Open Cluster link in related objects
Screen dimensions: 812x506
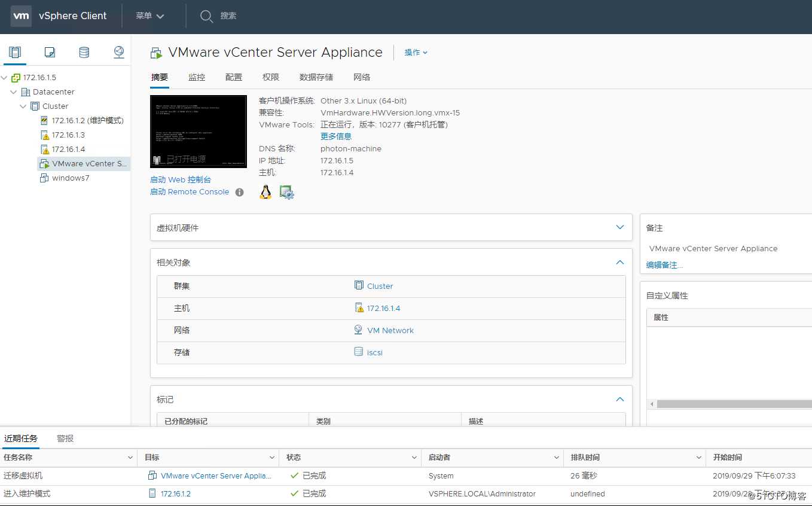click(380, 286)
